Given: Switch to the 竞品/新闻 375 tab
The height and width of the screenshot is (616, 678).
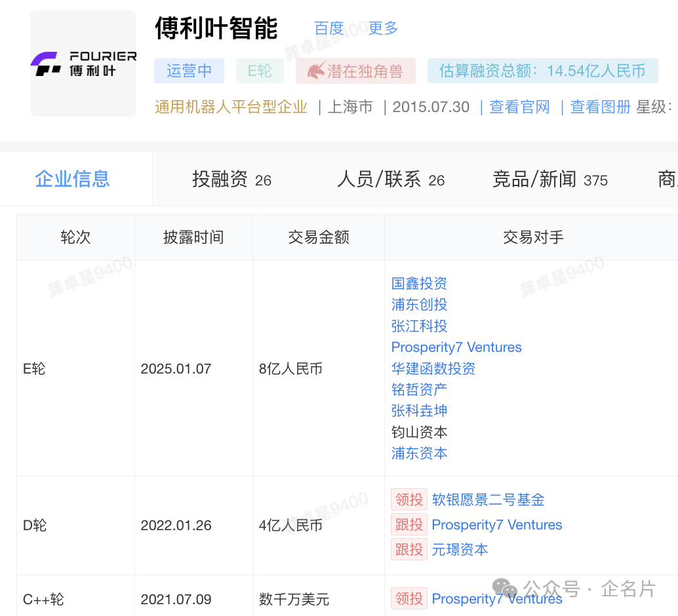Looking at the screenshot, I should [x=550, y=180].
